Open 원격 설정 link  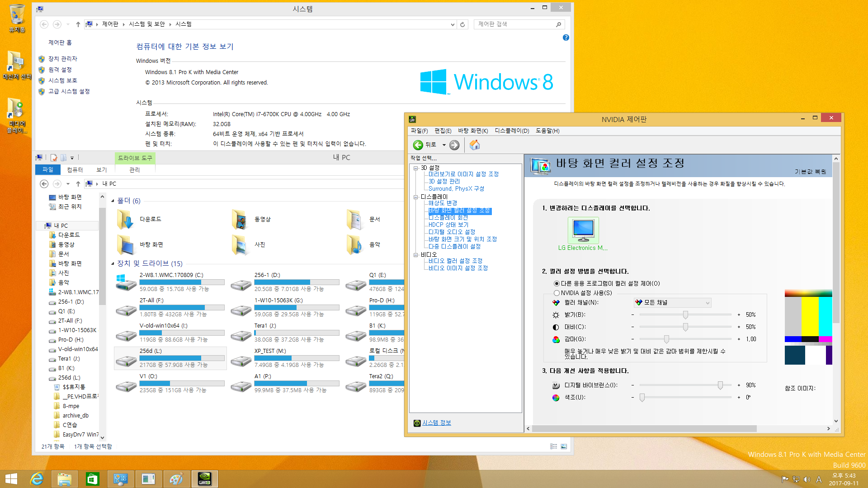point(60,70)
